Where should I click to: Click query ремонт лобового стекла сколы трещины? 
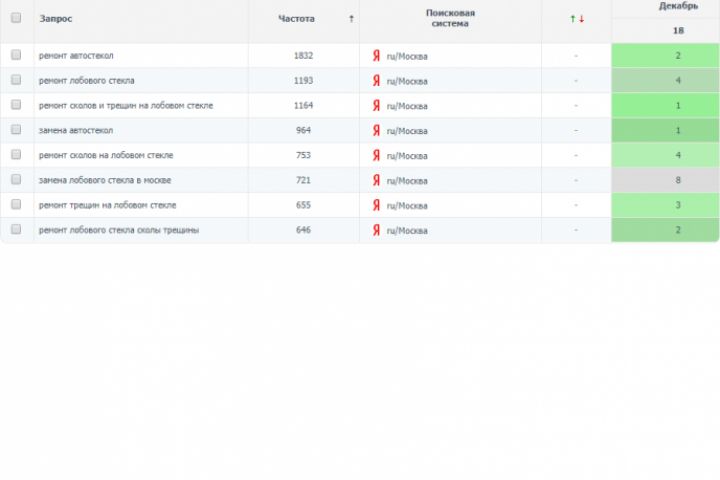(x=119, y=230)
